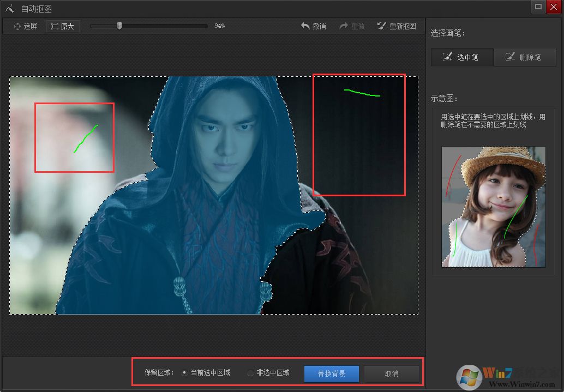Switch to the 删除笔 deletion brush
This screenshot has height=392, width=564.
[525, 57]
